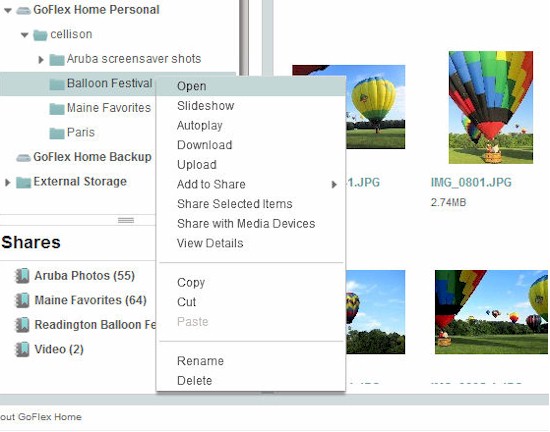Screen dimensions: 550x432
Task: Expand the External Storage node
Action: coord(7,183)
